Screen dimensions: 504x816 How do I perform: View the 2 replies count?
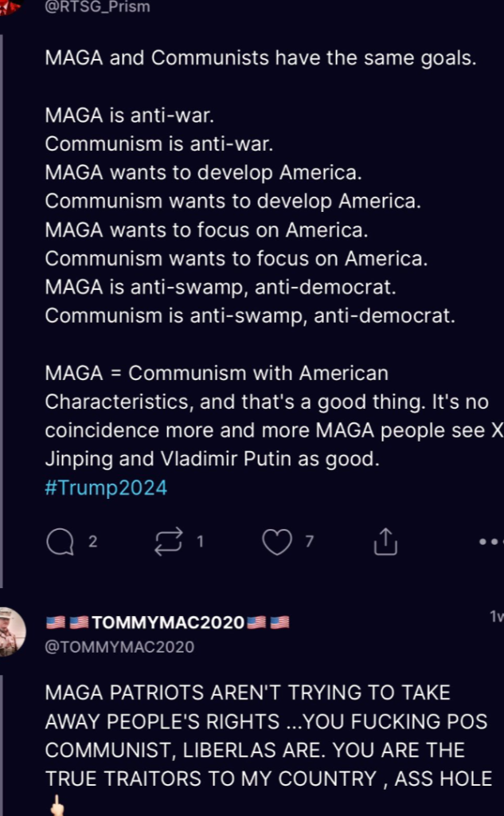(92, 542)
